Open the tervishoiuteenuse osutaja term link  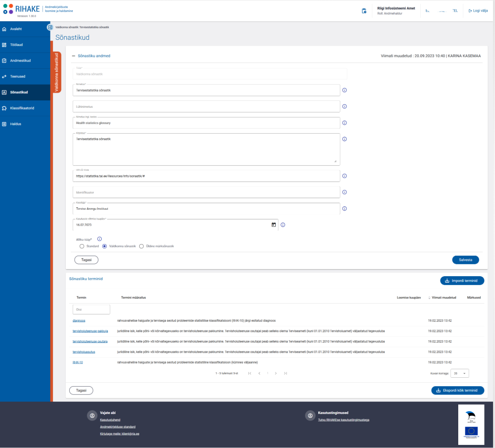click(90, 341)
